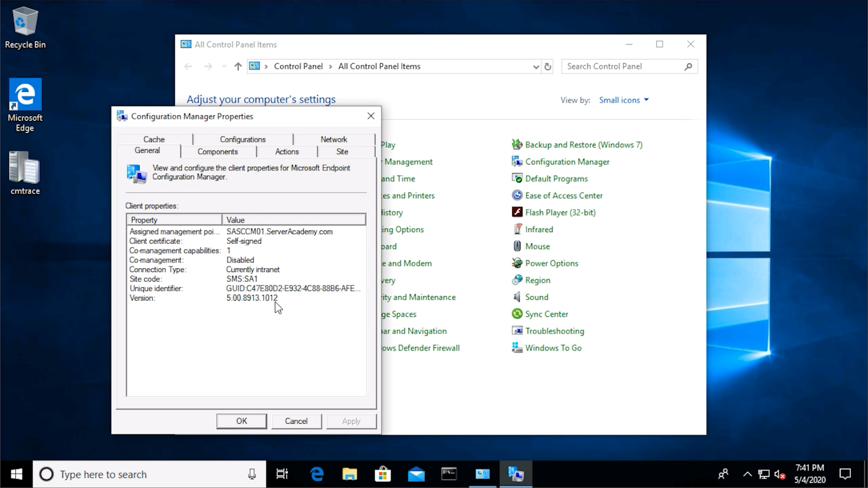Open File Explorer from the taskbar
The width and height of the screenshot is (868, 488).
pos(350,474)
